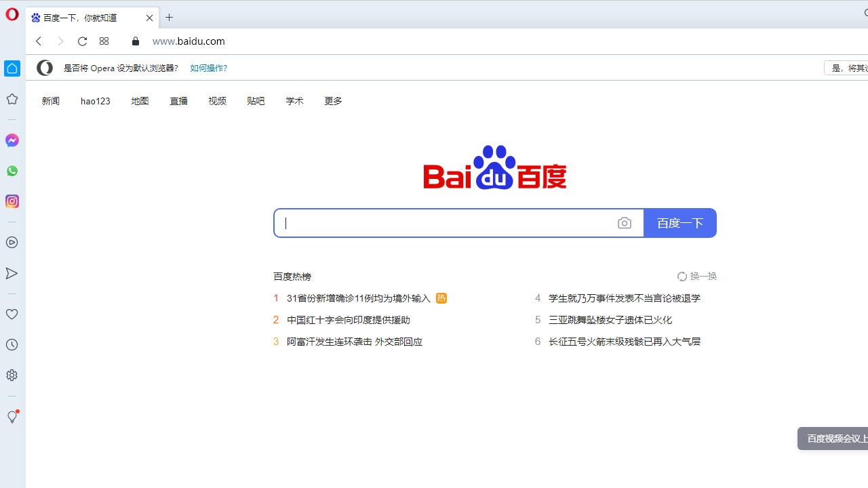This screenshot has width=868, height=488.
Task: Reload the current page
Action: click(x=82, y=41)
